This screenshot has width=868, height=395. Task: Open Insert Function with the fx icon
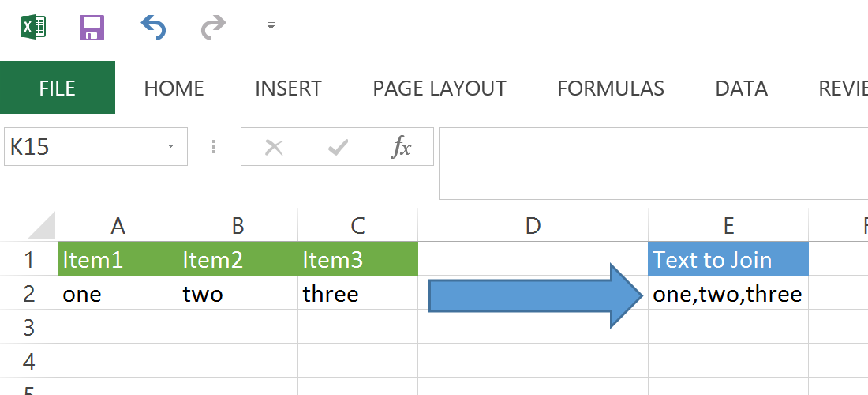click(402, 148)
